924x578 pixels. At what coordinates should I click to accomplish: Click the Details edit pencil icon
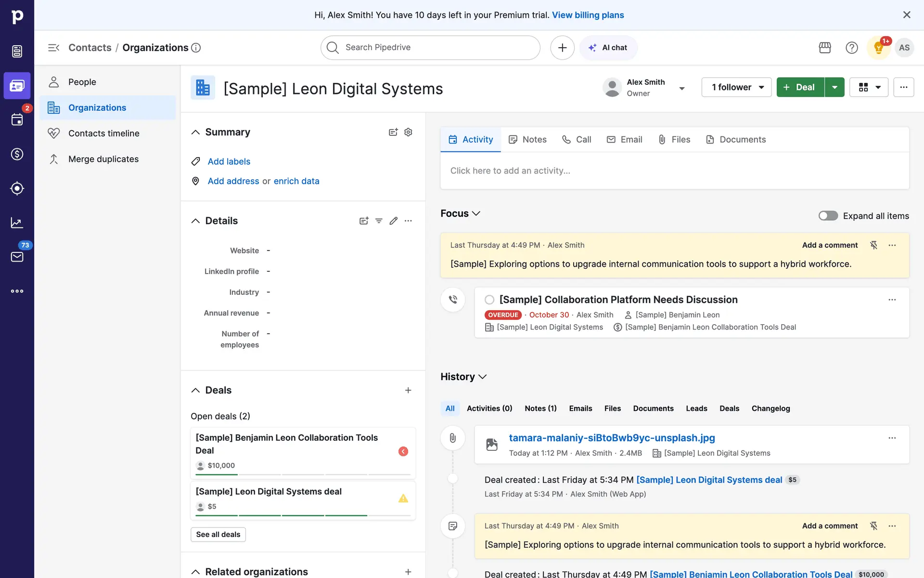(x=394, y=221)
